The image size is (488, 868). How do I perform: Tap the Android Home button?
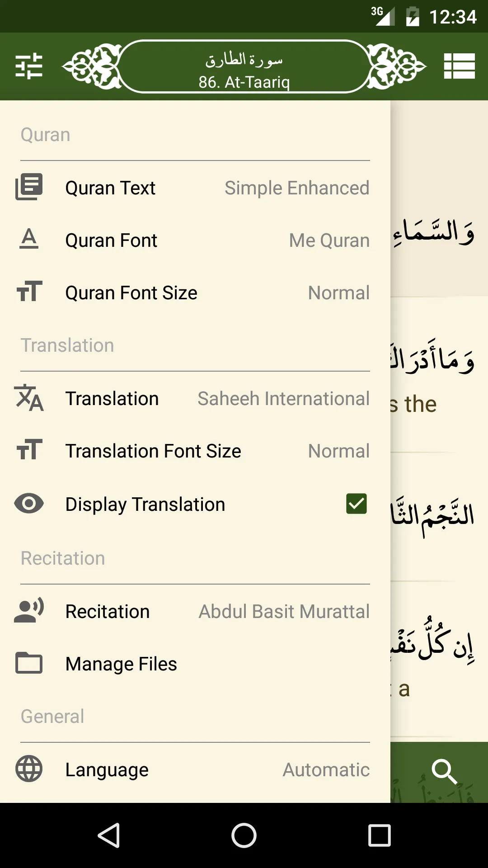click(244, 835)
